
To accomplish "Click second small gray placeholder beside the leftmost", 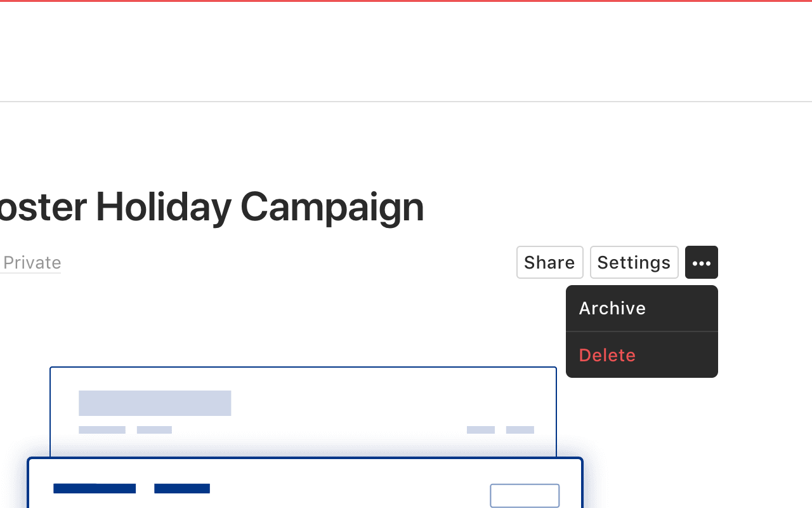I will click(154, 430).
